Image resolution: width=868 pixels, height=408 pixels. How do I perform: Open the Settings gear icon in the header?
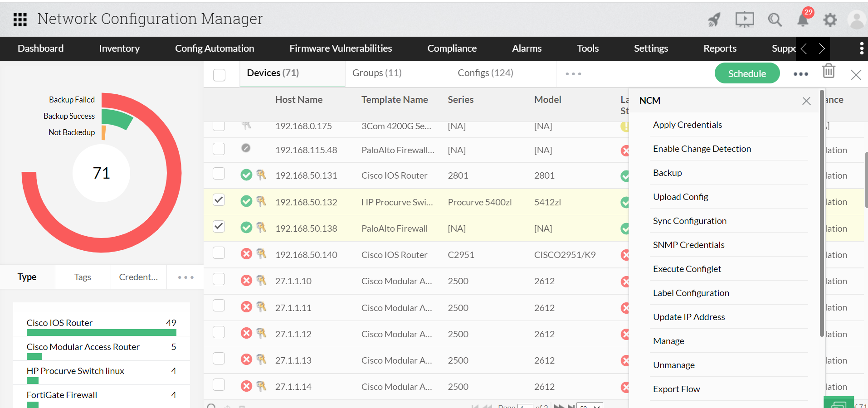pos(829,20)
